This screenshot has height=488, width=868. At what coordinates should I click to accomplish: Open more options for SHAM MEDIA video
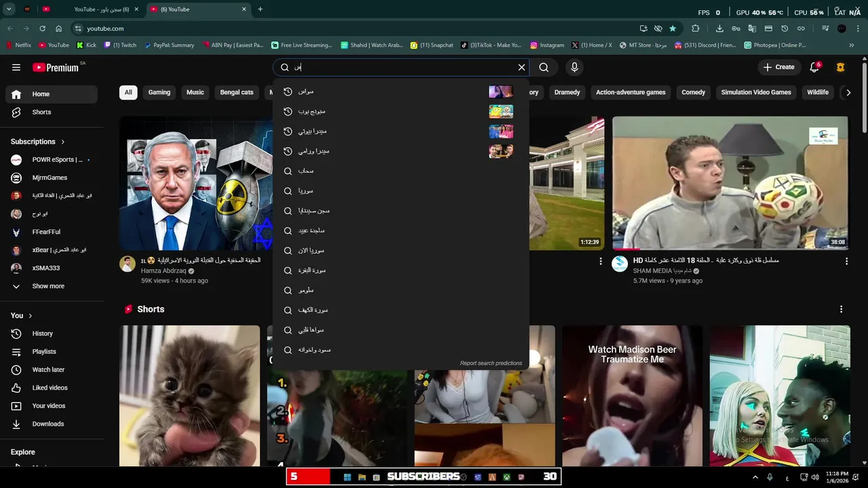846,261
